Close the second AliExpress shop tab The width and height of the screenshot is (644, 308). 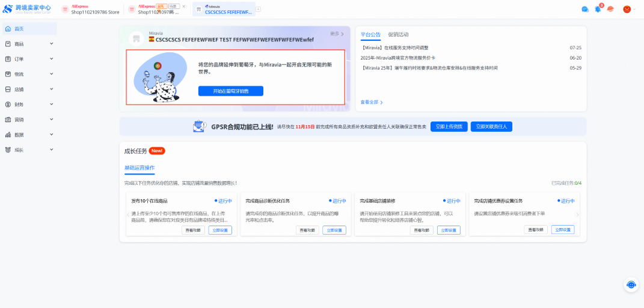[x=184, y=6]
